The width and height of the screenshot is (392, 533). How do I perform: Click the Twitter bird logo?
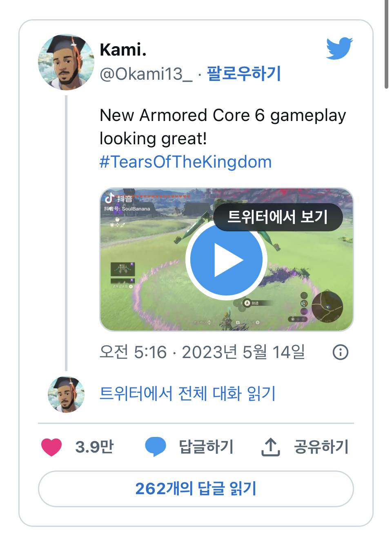click(339, 49)
